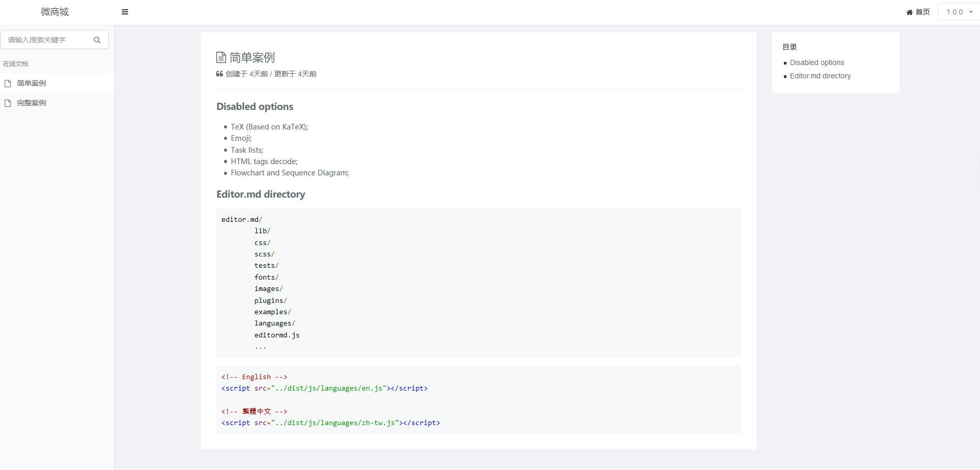Jump to Editor.md directory in table of contents

point(820,76)
